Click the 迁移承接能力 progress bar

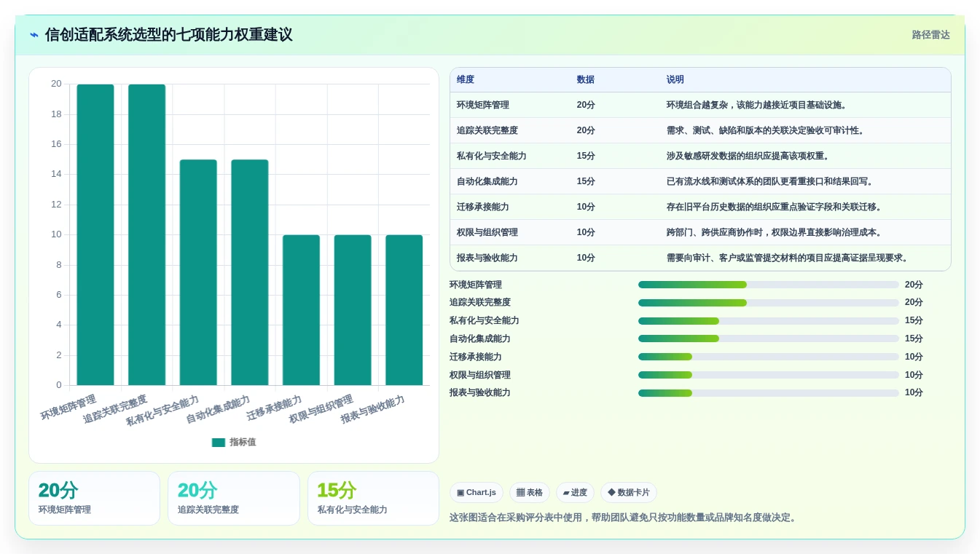[x=769, y=357]
